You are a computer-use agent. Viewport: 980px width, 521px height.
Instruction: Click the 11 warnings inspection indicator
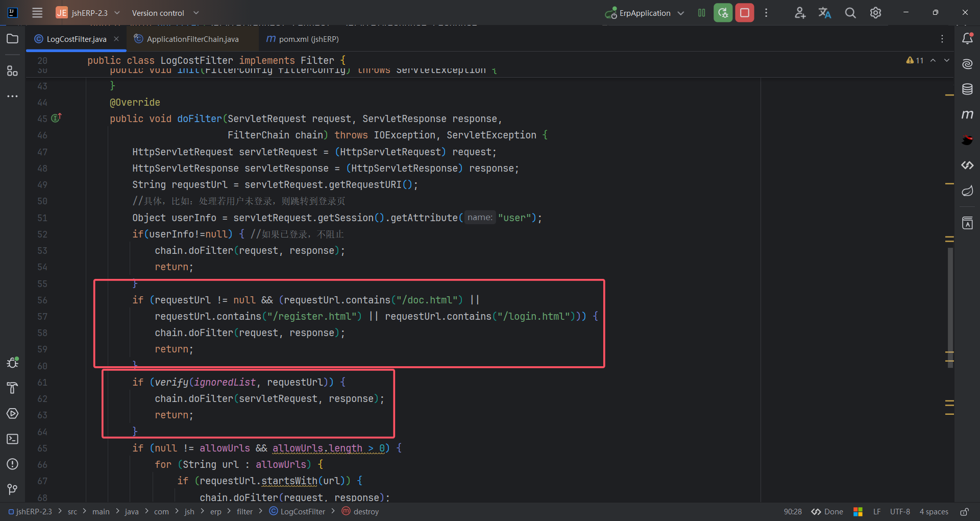(x=915, y=60)
